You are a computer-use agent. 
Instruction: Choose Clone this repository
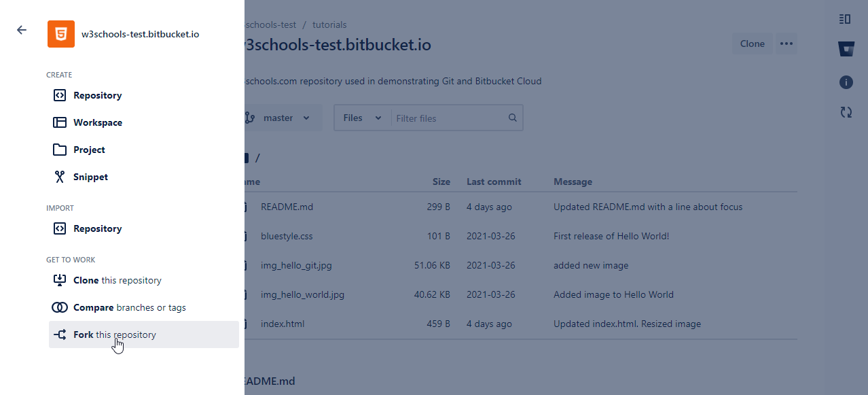[117, 280]
